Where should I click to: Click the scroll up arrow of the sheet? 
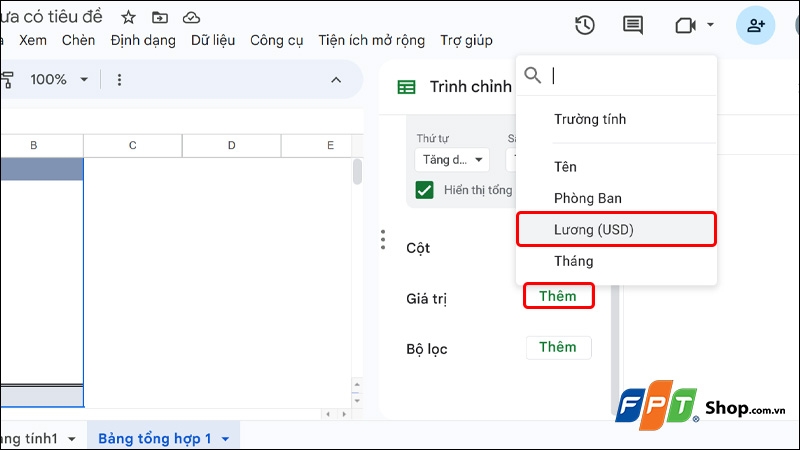click(357, 384)
